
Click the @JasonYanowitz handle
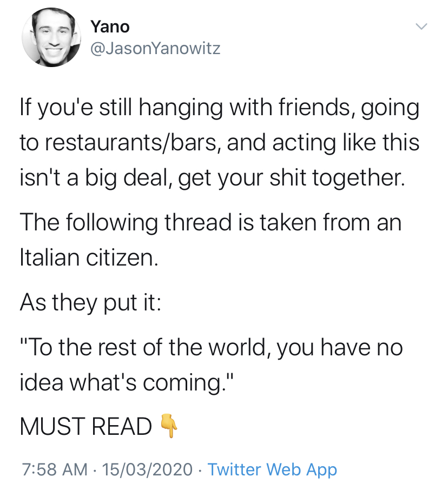pos(155,49)
